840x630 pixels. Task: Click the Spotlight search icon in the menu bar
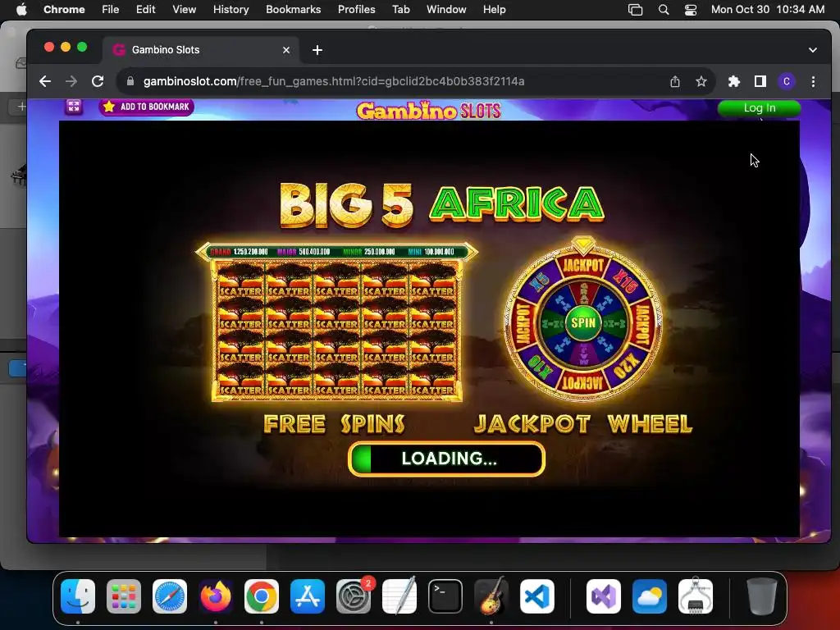(x=663, y=9)
